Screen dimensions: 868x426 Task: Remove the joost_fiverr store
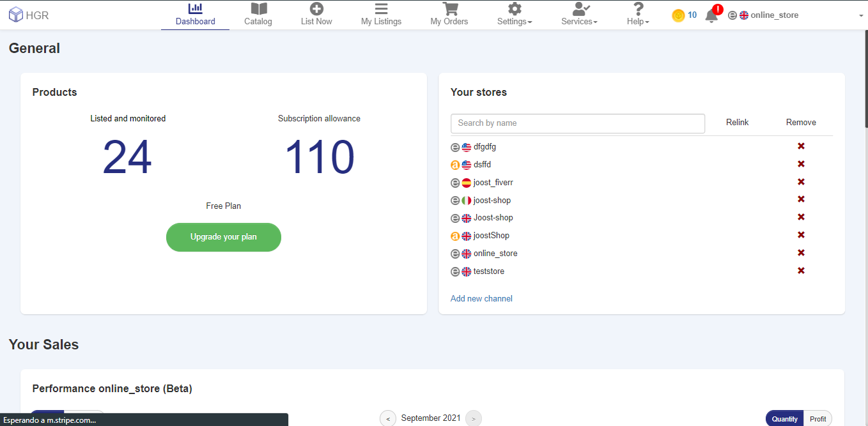[x=801, y=182]
